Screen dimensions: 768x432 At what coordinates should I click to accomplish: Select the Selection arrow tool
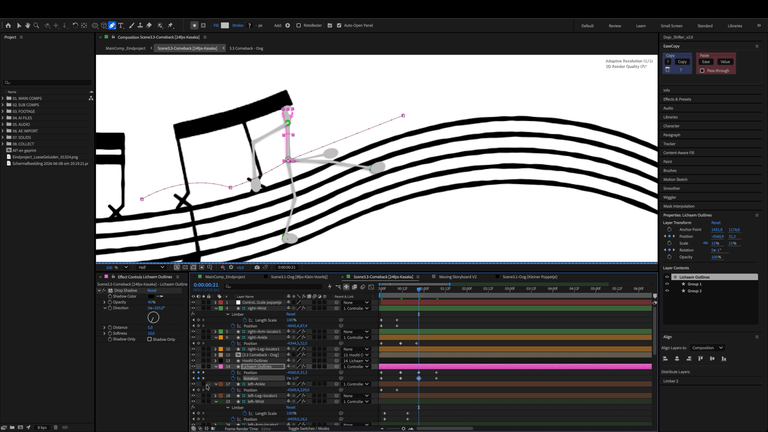[x=19, y=25]
